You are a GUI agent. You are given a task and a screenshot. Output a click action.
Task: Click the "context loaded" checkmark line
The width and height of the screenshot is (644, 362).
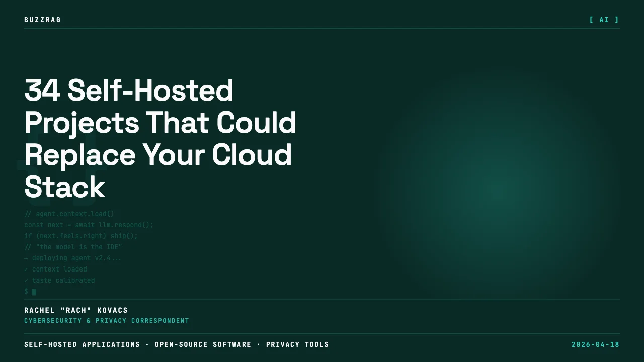click(55, 269)
